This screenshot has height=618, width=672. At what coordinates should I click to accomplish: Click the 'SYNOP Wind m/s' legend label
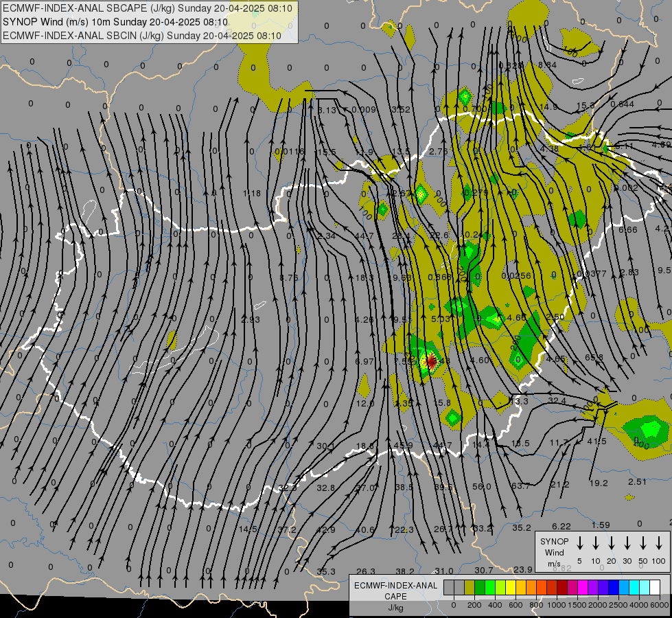click(554, 552)
